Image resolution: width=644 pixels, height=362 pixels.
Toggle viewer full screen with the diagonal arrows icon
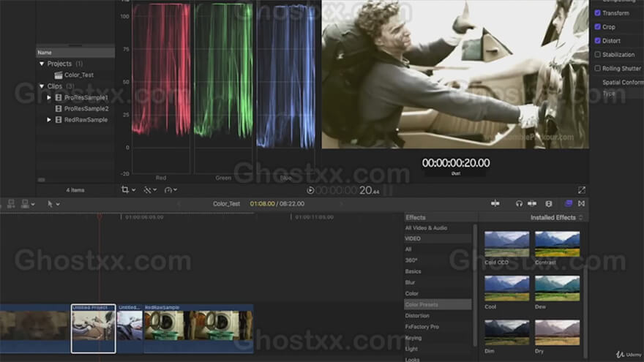coord(582,190)
